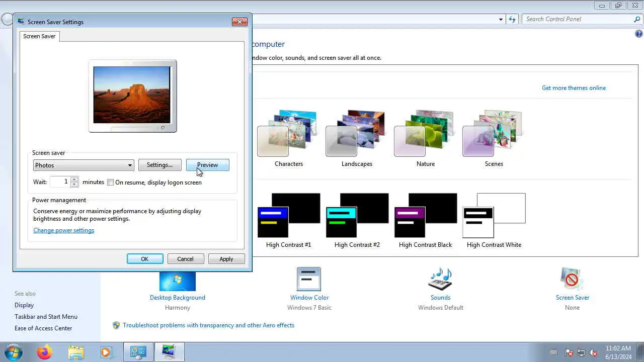This screenshot has width=644, height=362.
Task: Click the Preview button
Action: point(207,165)
